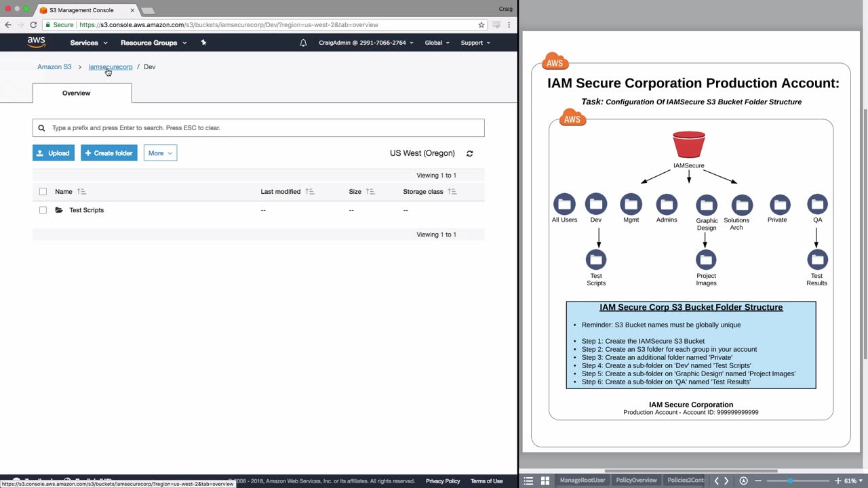Open a new browser tab
Image resolution: width=868 pixels, height=488 pixels.
[x=148, y=11]
